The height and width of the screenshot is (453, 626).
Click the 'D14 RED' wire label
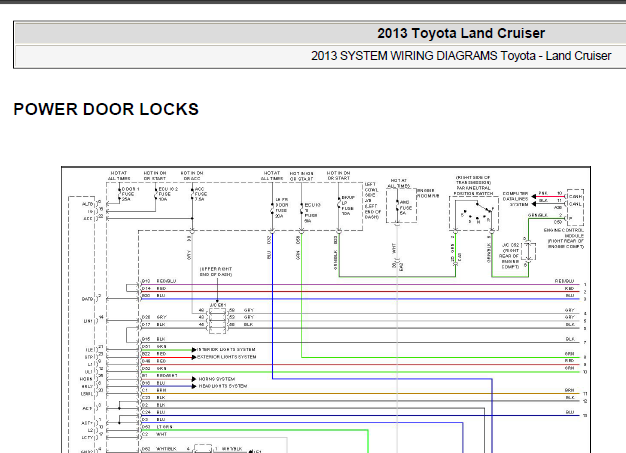[154, 288]
